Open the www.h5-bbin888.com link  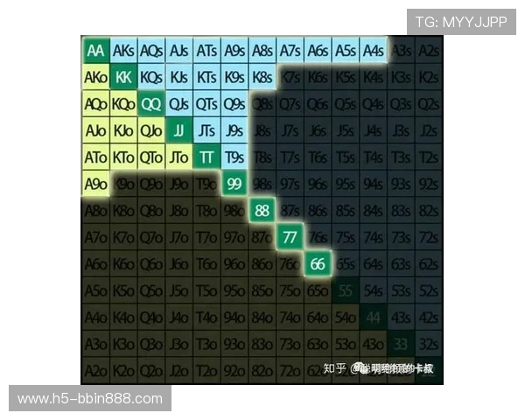(90, 399)
